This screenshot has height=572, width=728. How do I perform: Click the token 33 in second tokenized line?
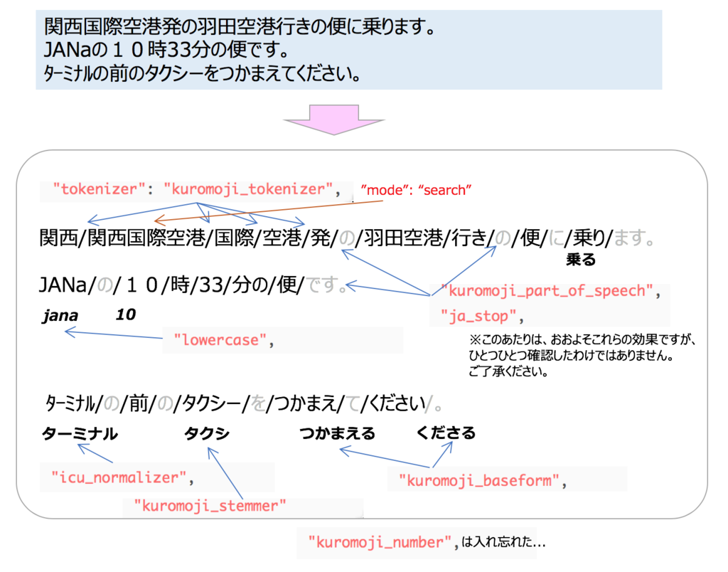211,285
